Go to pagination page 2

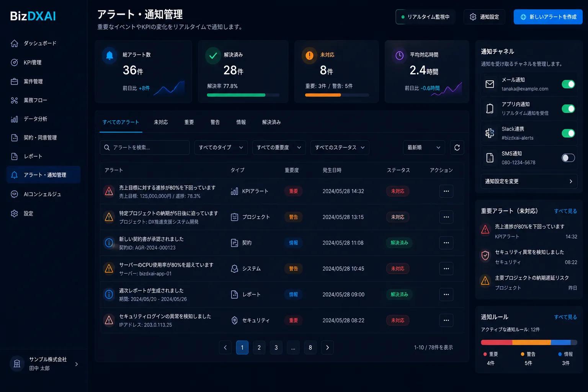click(259, 348)
